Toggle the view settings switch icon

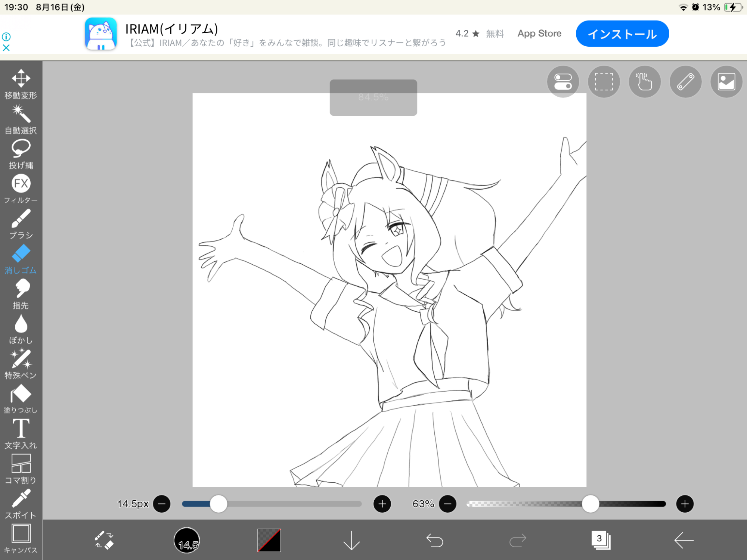pyautogui.click(x=563, y=82)
